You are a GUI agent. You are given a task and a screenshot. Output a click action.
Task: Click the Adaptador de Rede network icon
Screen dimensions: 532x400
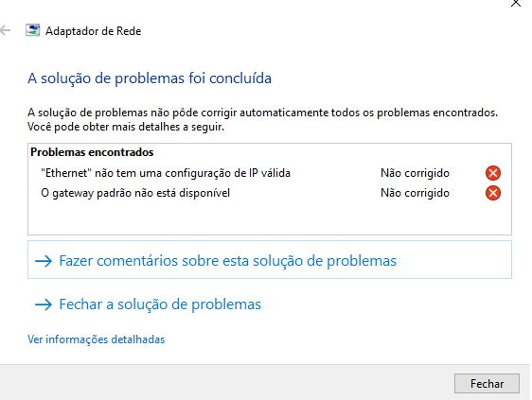pos(33,30)
